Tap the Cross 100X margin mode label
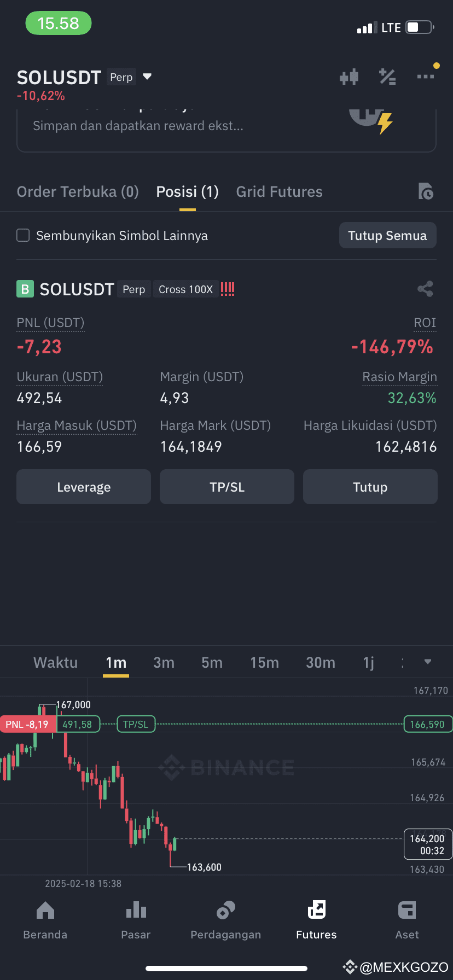The height and width of the screenshot is (980, 453). pos(185,289)
